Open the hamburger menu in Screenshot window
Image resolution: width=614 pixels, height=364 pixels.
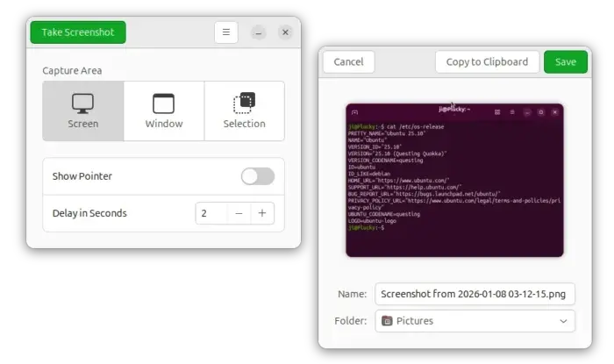click(x=226, y=32)
